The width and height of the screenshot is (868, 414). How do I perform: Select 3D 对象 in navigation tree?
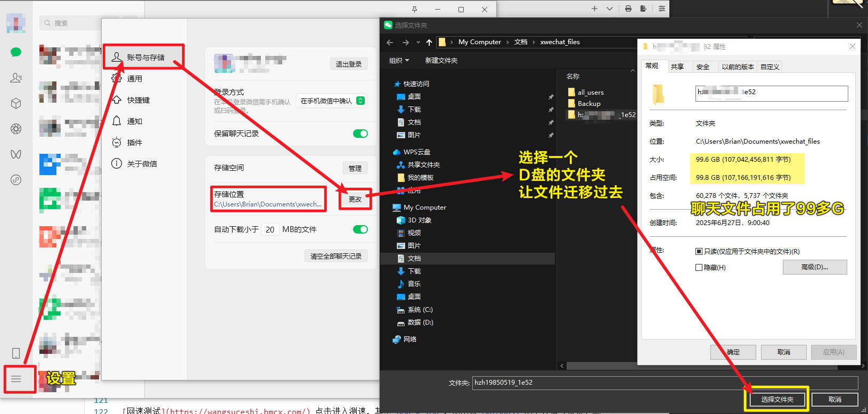coord(420,220)
